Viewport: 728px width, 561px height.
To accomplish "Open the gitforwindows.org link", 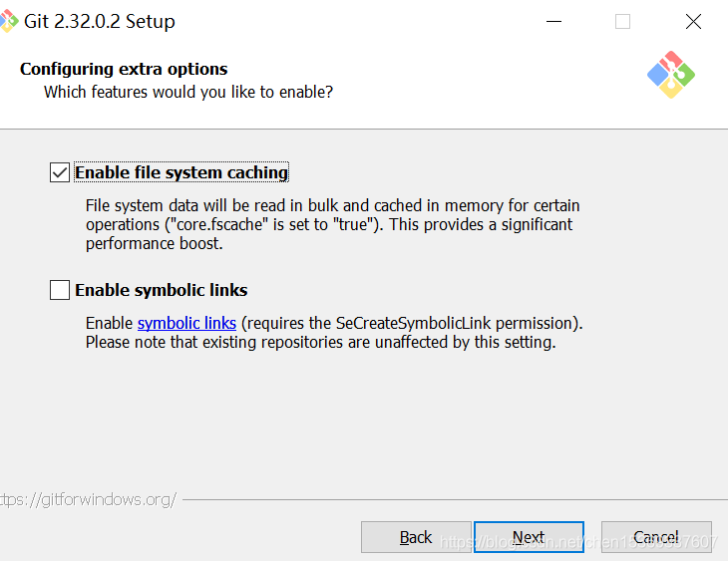I will (x=88, y=499).
